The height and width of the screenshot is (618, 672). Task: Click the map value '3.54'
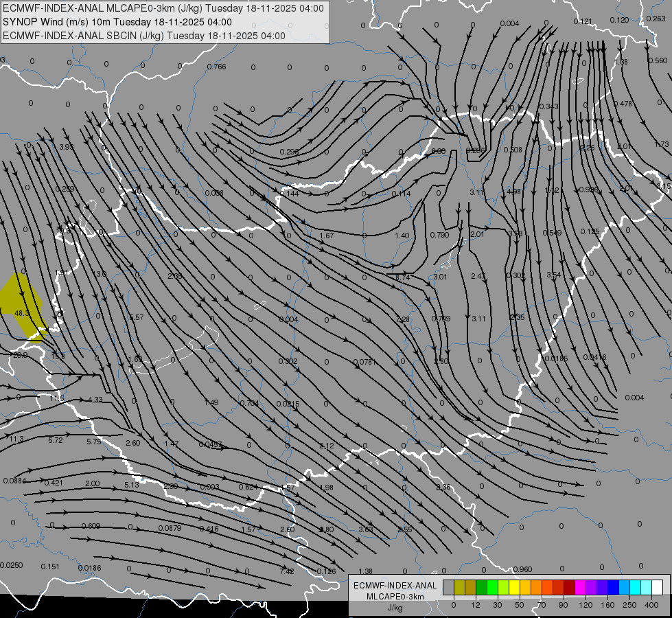coord(554,275)
